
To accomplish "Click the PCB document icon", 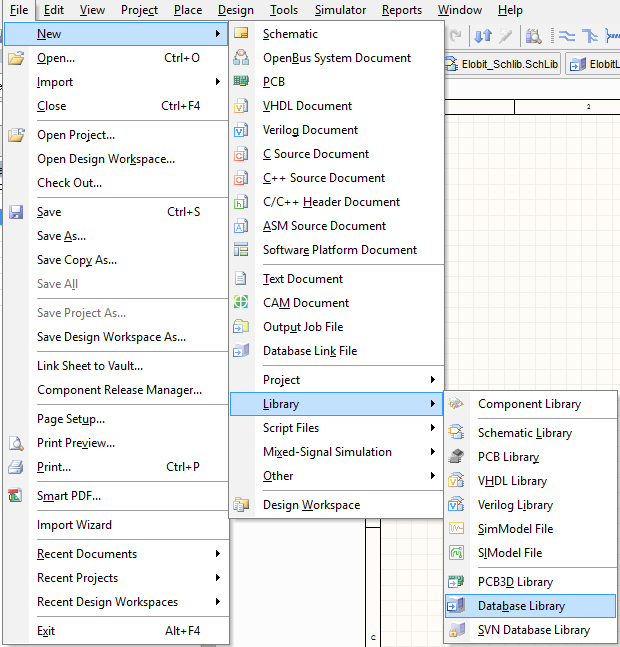I will click(241, 82).
